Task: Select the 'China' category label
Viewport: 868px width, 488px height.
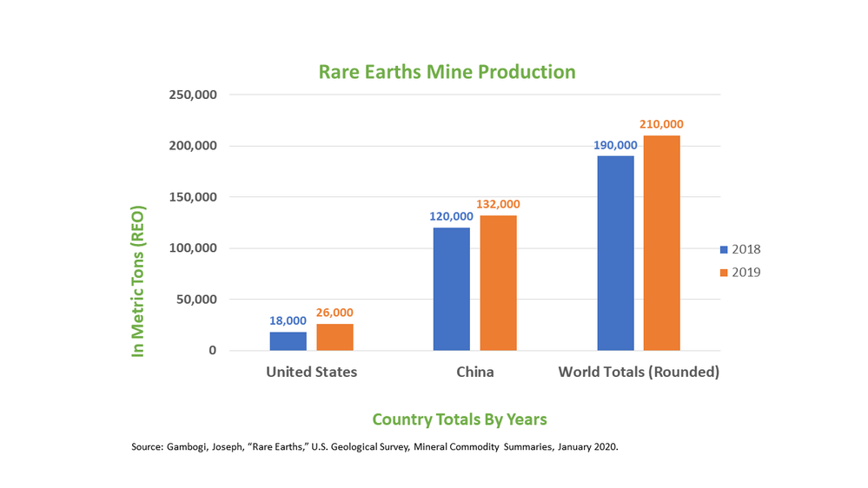Action: [474, 372]
